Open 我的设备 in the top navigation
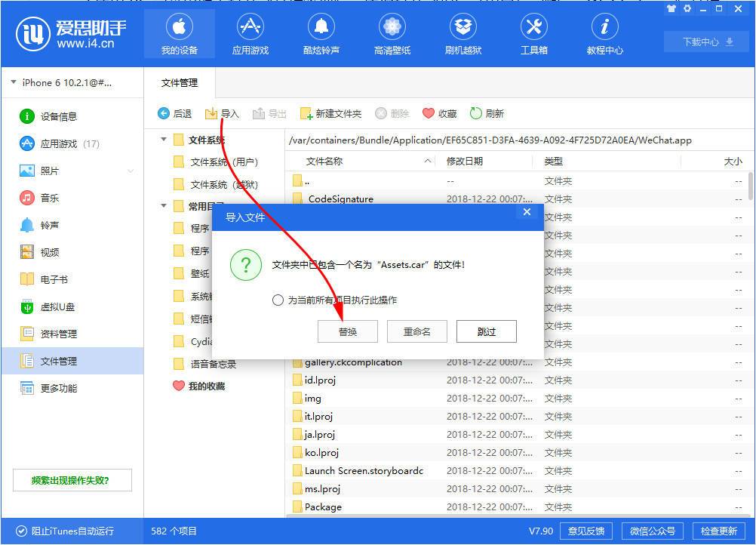This screenshot has height=545, width=756. click(178, 34)
